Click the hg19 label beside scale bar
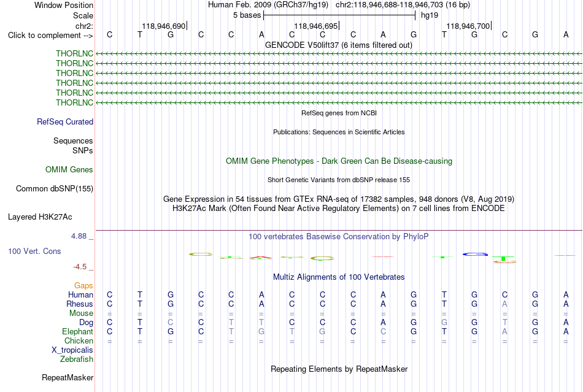 click(x=430, y=15)
